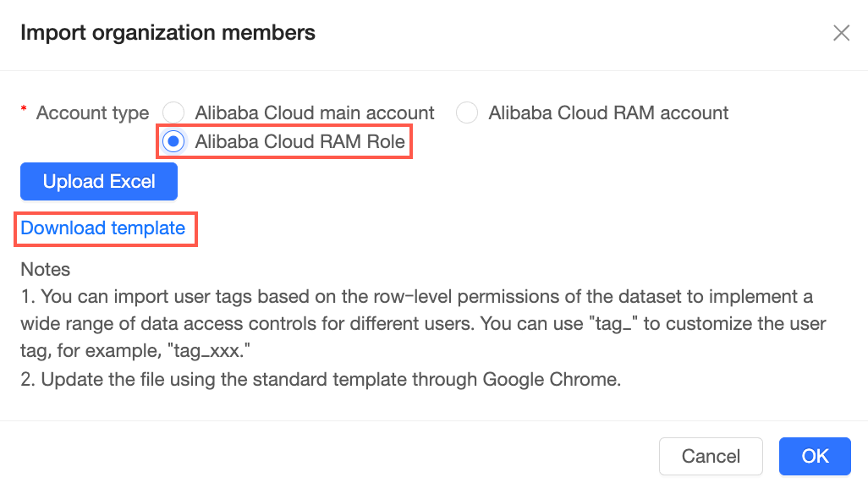
Task: Click the 'Alibaba Cloud RAM Role' label text
Action: pos(299,142)
